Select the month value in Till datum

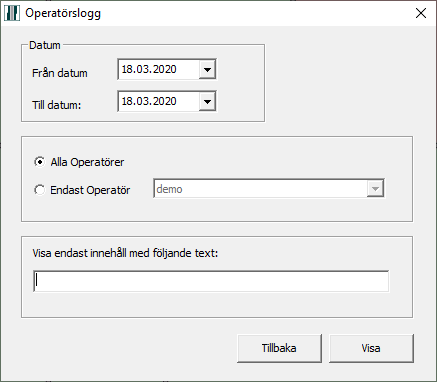pyautogui.click(x=140, y=101)
